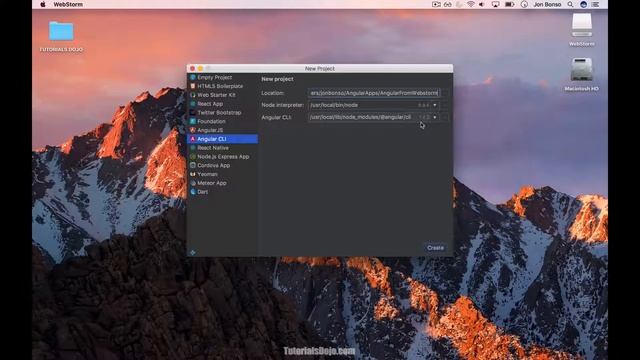Click Siri icon in menu bar
Image resolution: width=640 pixels, height=360 pixels.
tap(584, 4)
